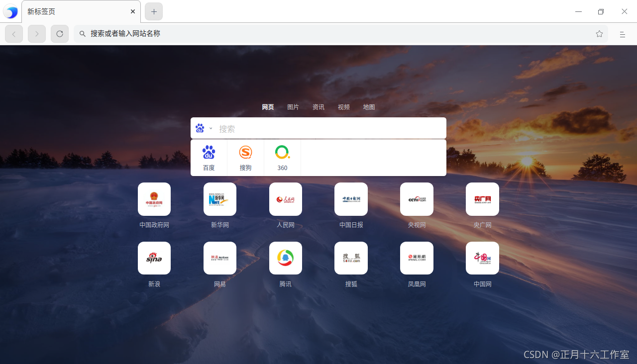Close the 新标签页 tab

click(133, 11)
